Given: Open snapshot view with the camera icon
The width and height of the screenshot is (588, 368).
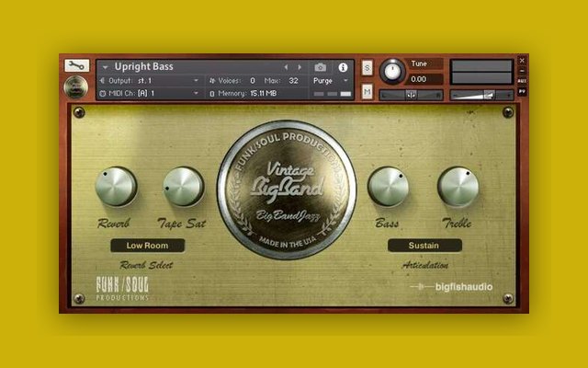Looking at the screenshot, I should (x=321, y=67).
